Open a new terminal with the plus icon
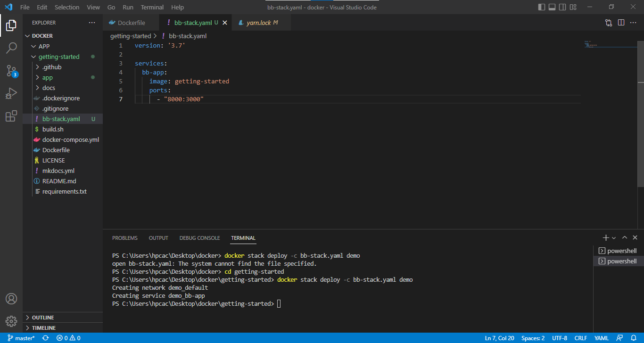644x343 pixels. (x=605, y=237)
